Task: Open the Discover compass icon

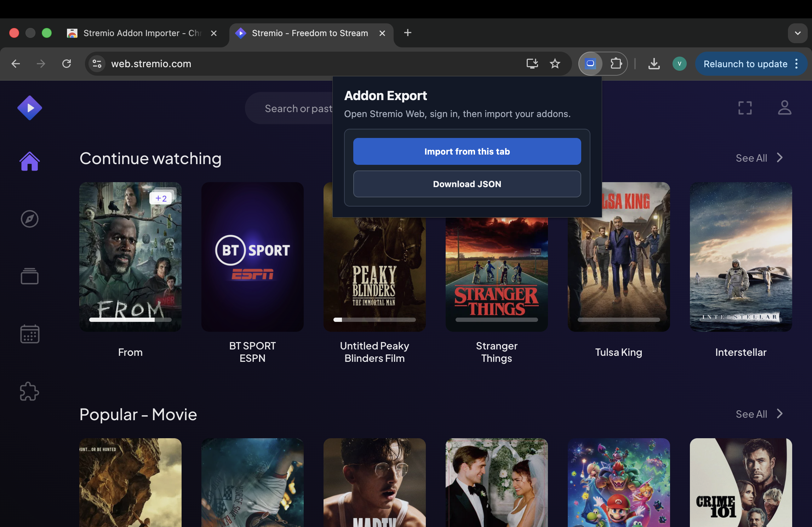Action: point(30,219)
